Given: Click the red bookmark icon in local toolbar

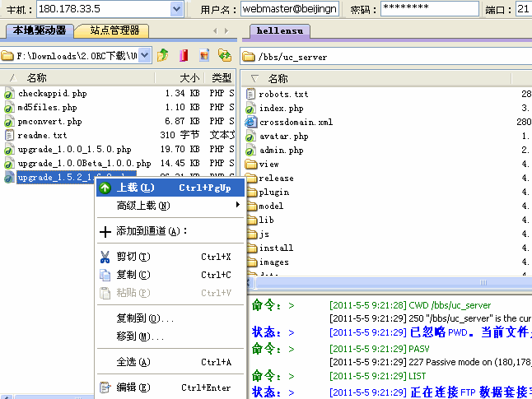Looking at the screenshot, I should tap(184, 55).
